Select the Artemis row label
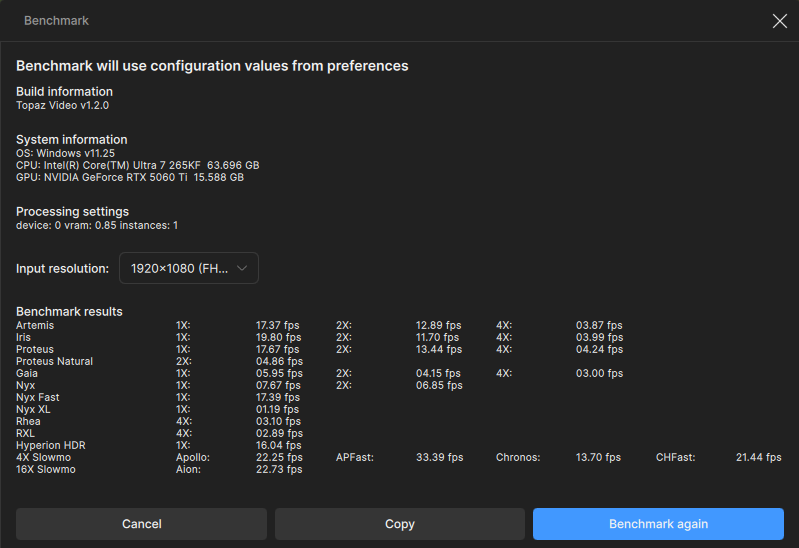The height and width of the screenshot is (548, 799). point(35,325)
